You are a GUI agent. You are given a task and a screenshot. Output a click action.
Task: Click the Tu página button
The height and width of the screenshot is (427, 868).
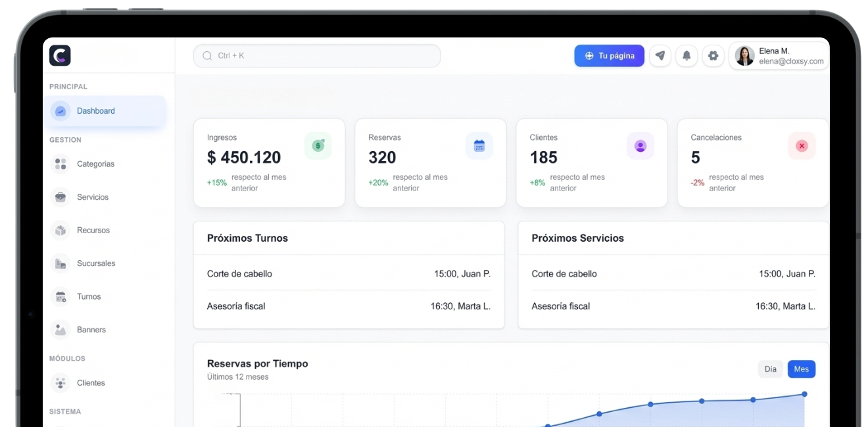(x=609, y=56)
